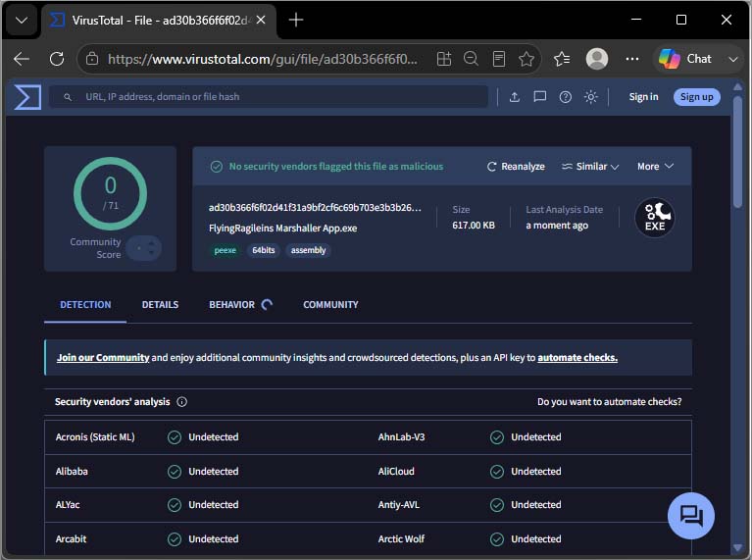Click the search magnifier icon

pos(68,97)
